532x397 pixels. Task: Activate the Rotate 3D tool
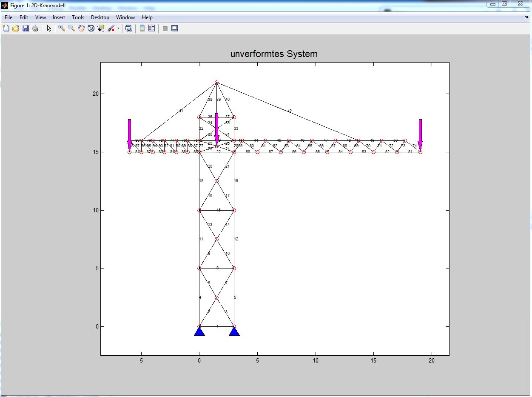(91, 28)
